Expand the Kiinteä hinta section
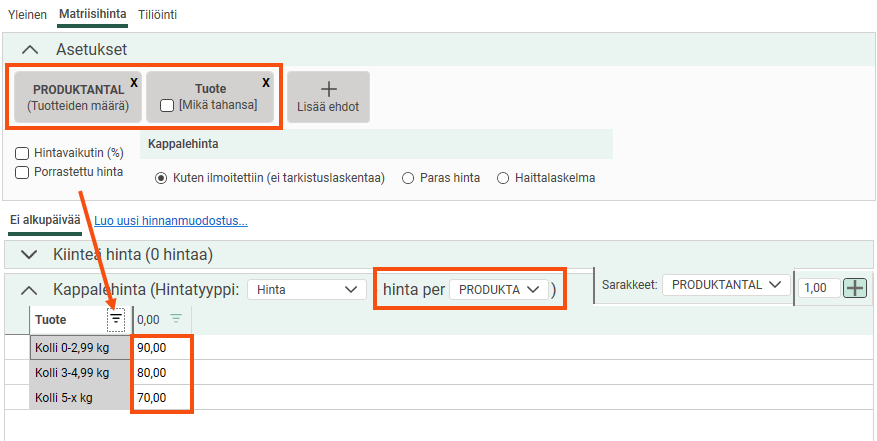This screenshot has height=441, width=877. [x=30, y=255]
